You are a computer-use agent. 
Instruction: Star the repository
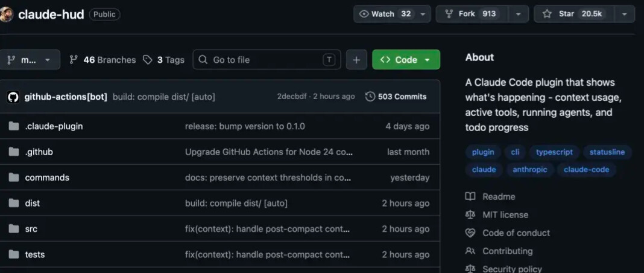click(x=574, y=14)
